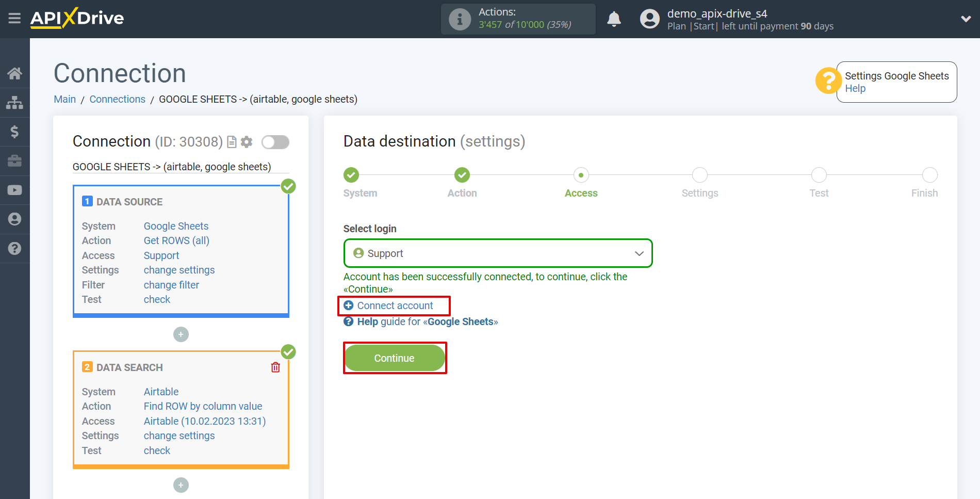Open the hamburger menu
The image size is (980, 499).
point(14,19)
